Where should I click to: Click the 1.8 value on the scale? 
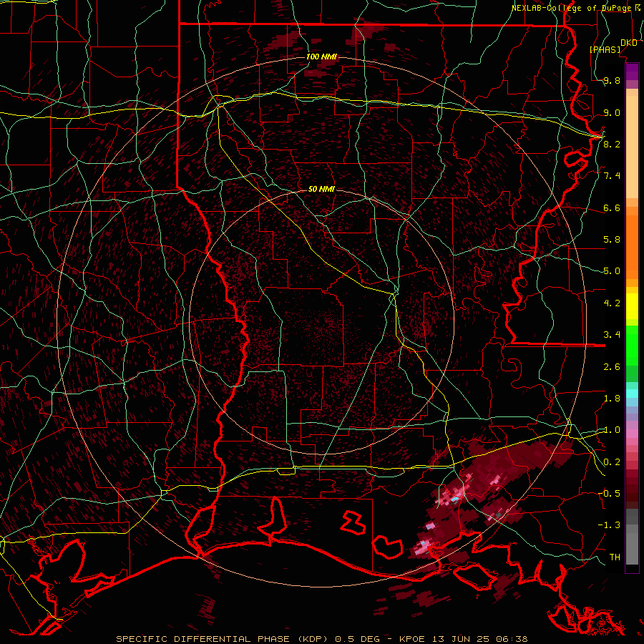coord(612,399)
